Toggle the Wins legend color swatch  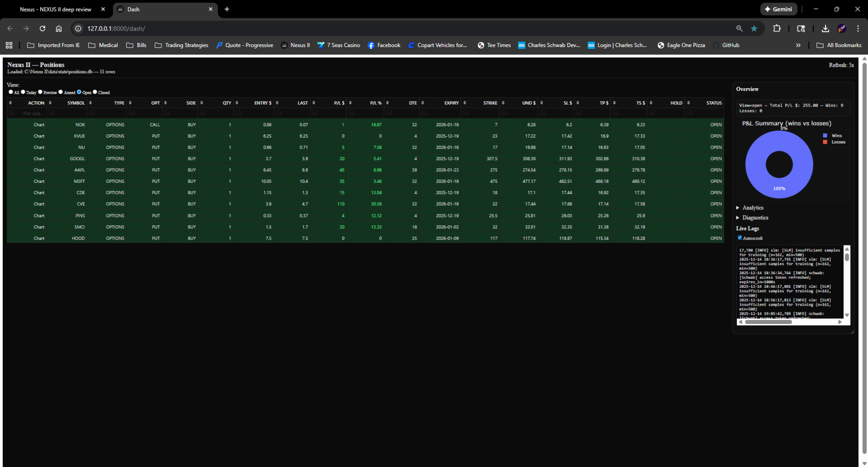pyautogui.click(x=825, y=136)
